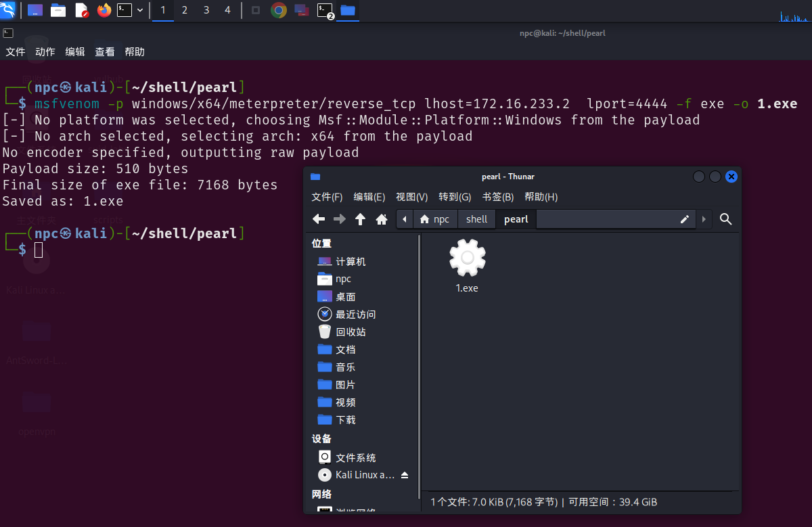Image resolution: width=812 pixels, height=527 pixels.
Task: Switch to workspace 1
Action: click(163, 10)
